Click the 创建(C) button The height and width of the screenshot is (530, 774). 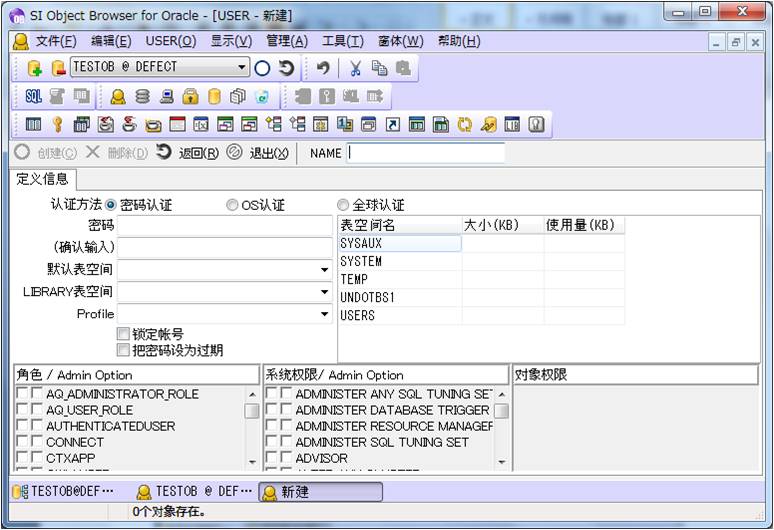click(x=45, y=153)
